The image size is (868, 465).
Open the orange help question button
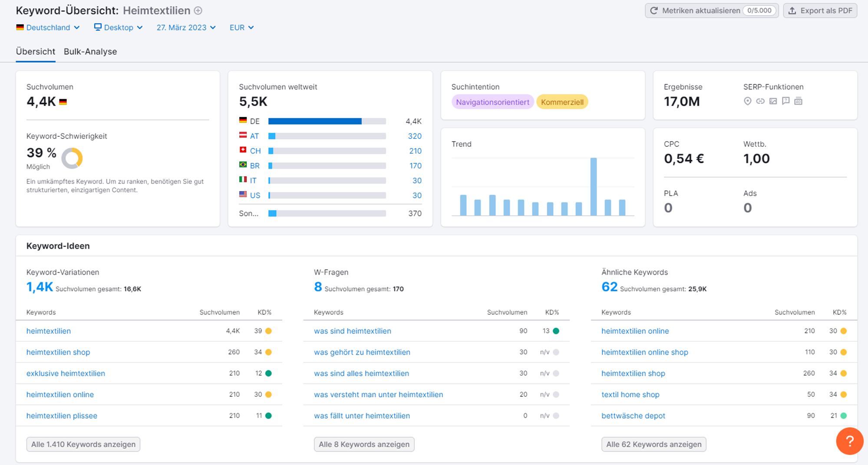pos(849,441)
